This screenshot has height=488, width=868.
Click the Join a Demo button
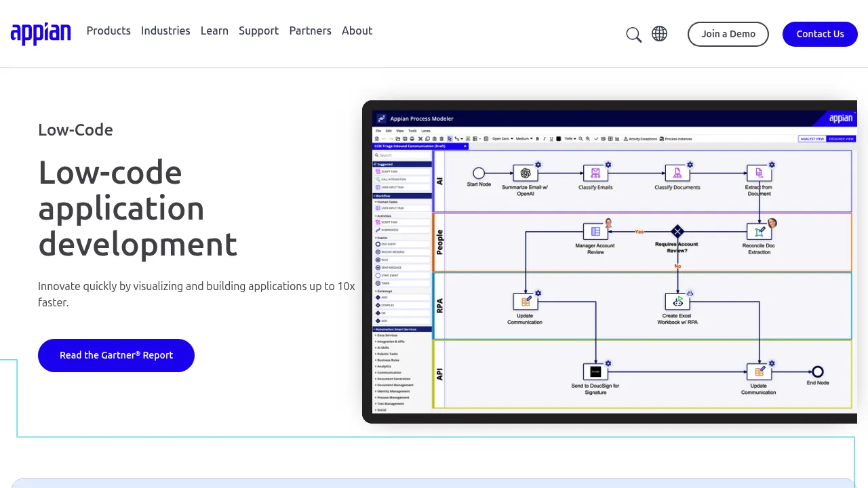click(728, 34)
